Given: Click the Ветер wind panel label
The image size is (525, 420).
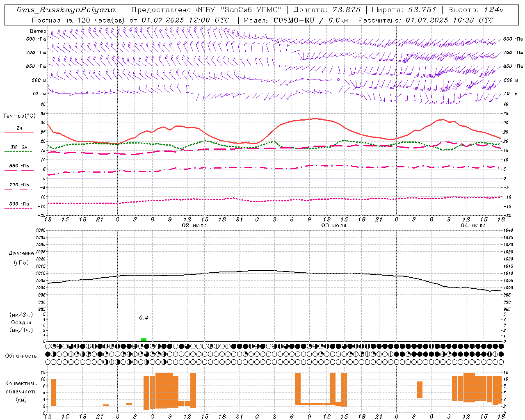Looking at the screenshot, I should [x=38, y=31].
